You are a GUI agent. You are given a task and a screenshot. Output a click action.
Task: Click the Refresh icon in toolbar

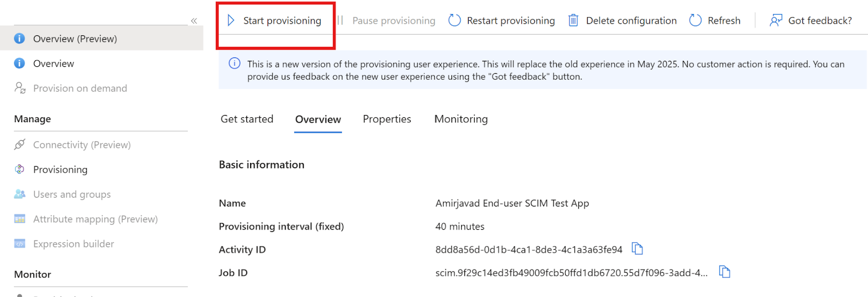tap(695, 21)
